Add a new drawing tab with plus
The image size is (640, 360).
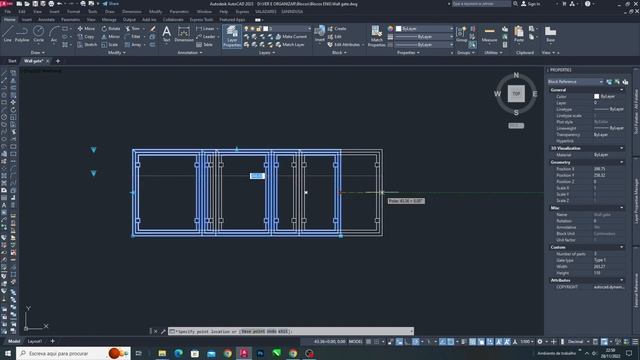click(x=58, y=61)
